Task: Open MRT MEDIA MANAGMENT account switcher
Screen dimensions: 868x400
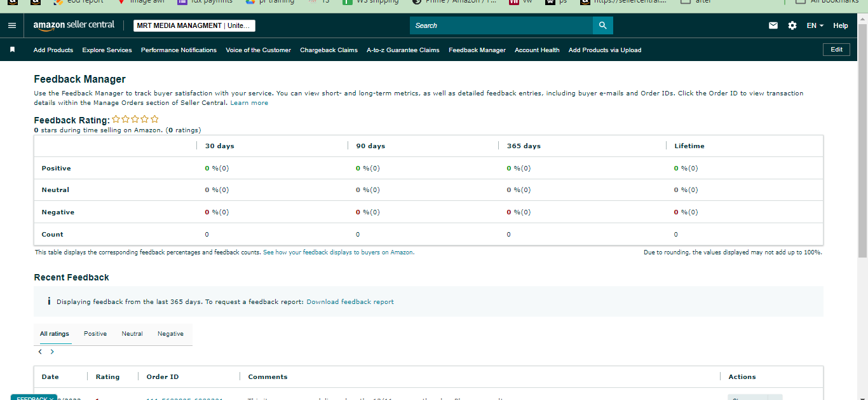Action: coord(194,25)
